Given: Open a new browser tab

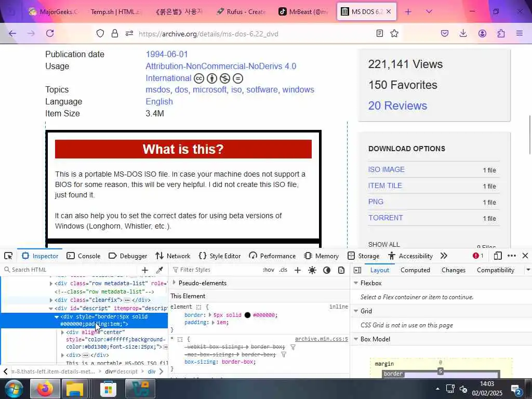Looking at the screenshot, I should click(408, 12).
